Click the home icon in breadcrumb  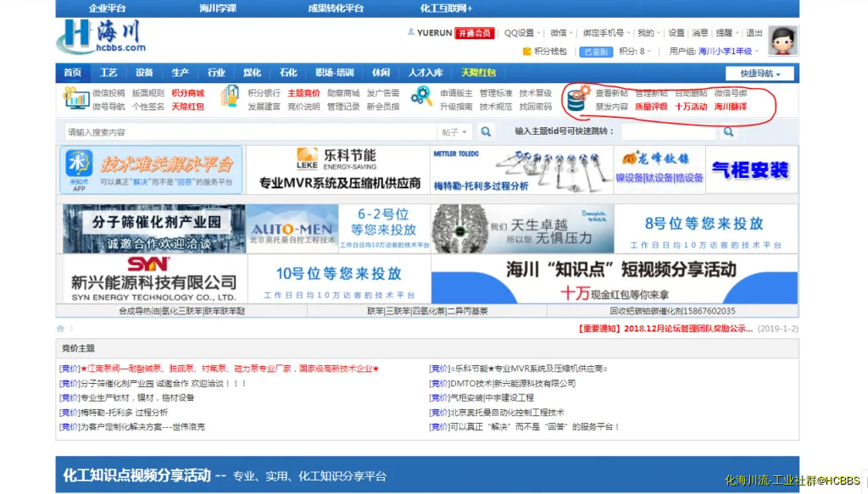60,329
